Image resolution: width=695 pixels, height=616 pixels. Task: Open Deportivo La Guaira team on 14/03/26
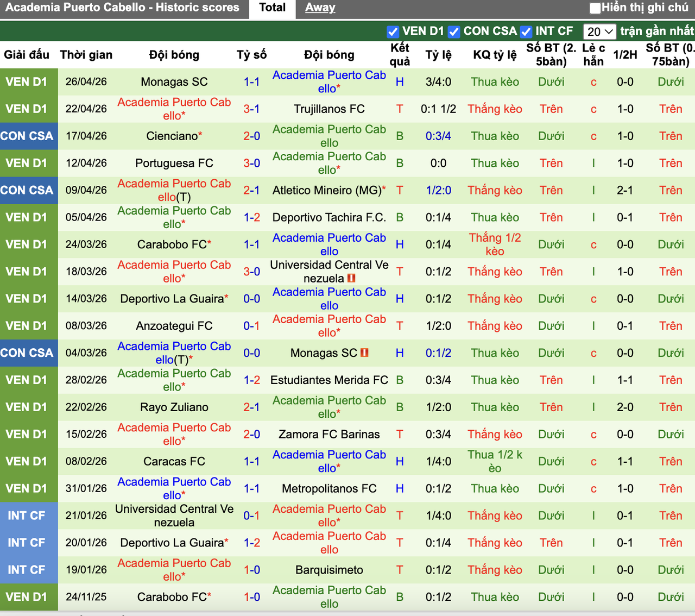pos(172,299)
